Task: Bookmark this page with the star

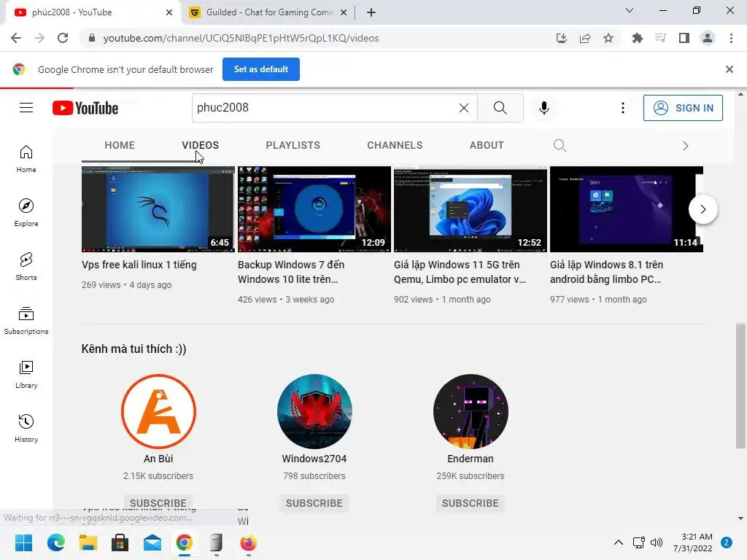Action: click(608, 38)
